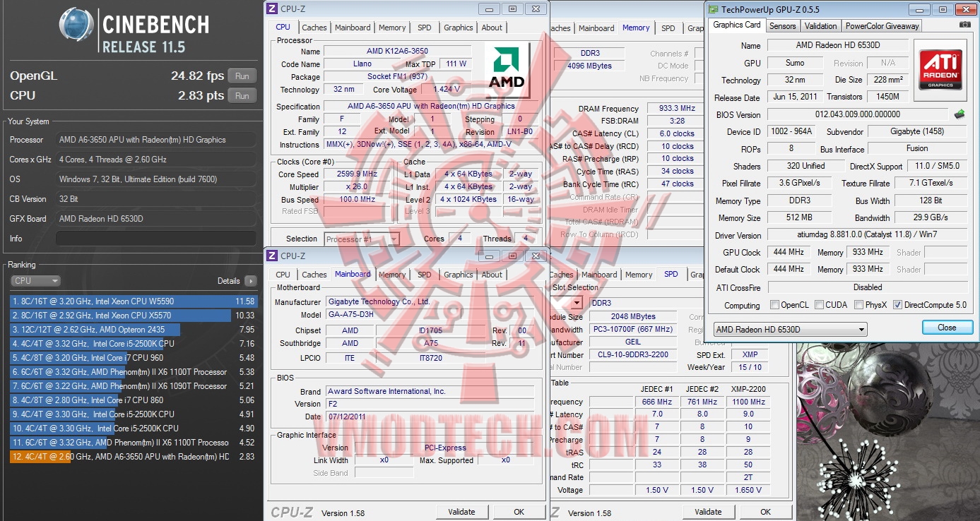The image size is (980, 521).
Task: Select the Graphics Card tab in GPU-Z
Action: tap(737, 25)
